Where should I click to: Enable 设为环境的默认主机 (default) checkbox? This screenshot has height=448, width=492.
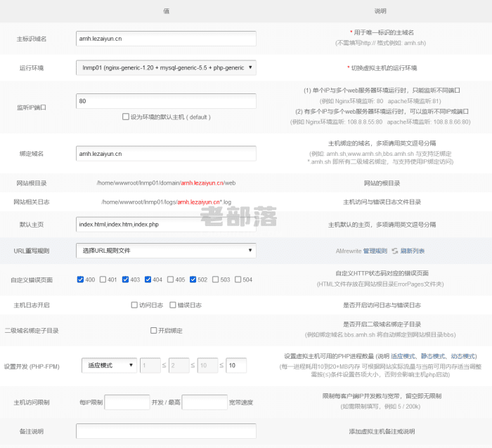(126, 117)
